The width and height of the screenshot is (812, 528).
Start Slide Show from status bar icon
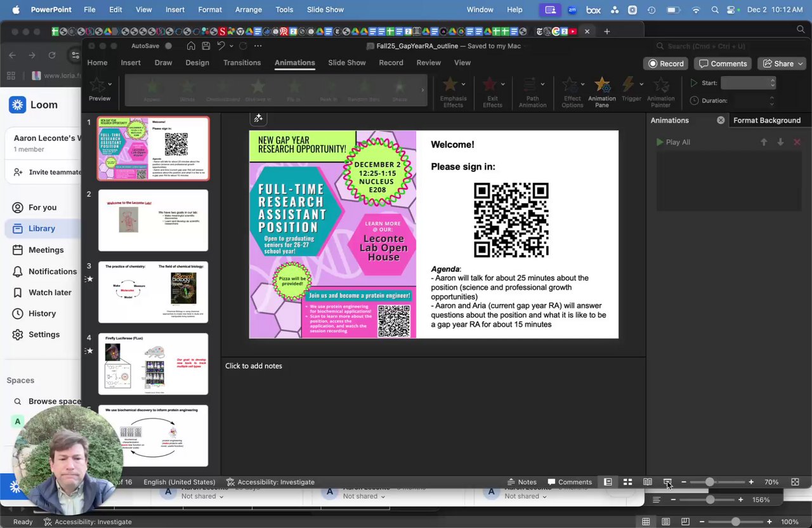tap(667, 482)
